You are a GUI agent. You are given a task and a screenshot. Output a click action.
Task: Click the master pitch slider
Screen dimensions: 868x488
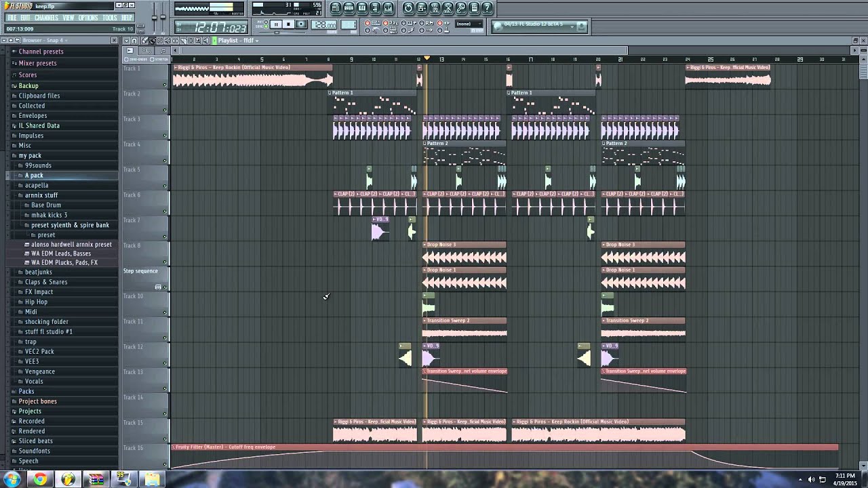coord(163,18)
